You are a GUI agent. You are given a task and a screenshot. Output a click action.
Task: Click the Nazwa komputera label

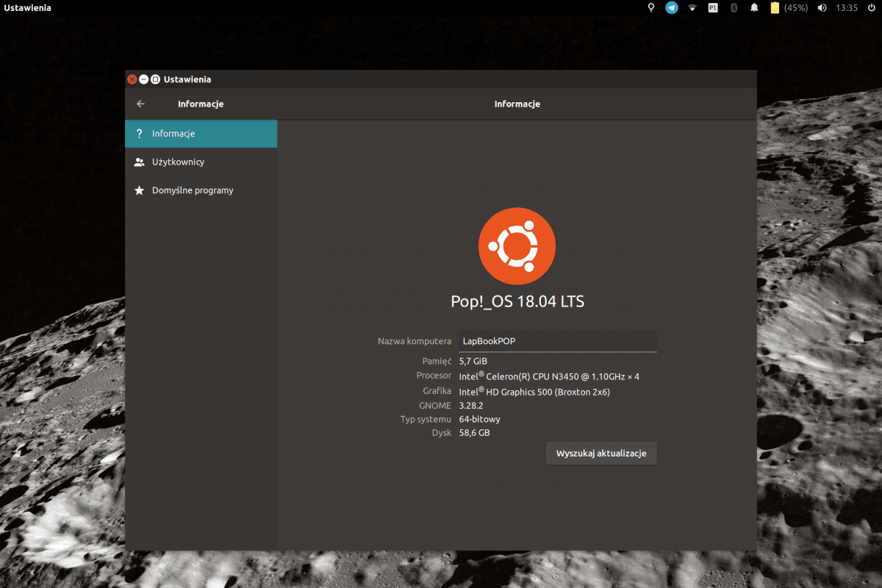[x=415, y=341]
